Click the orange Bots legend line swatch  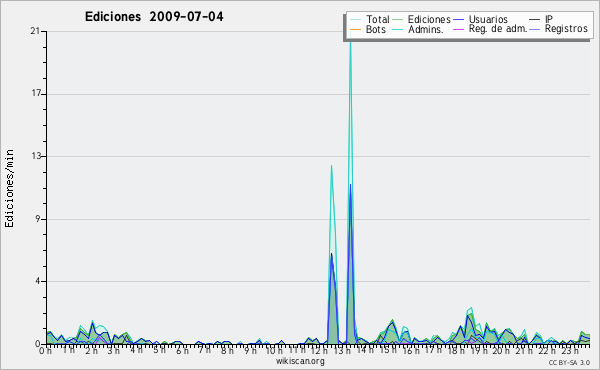tap(355, 29)
